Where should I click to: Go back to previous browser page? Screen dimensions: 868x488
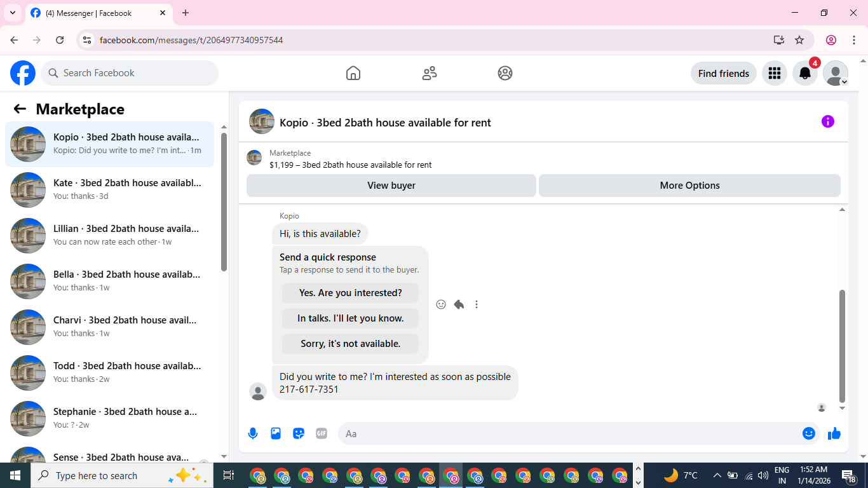14,40
